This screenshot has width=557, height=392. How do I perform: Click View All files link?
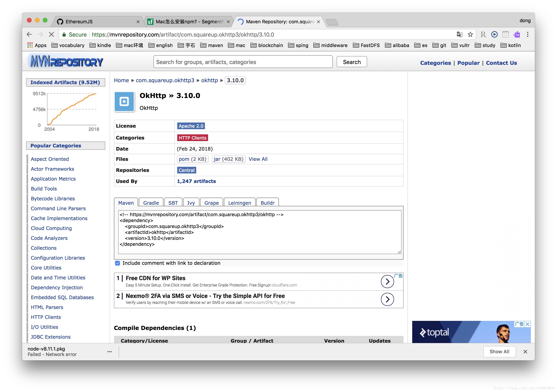pyautogui.click(x=258, y=159)
